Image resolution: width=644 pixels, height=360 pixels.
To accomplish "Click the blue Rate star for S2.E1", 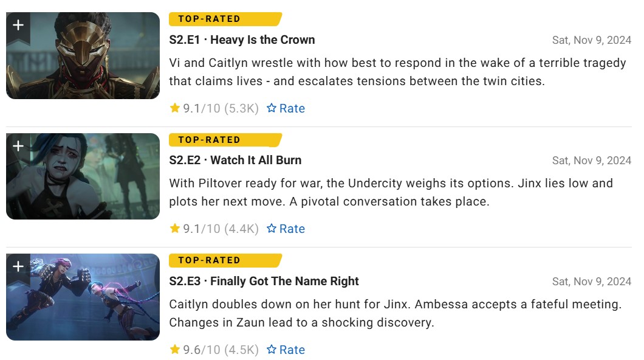I will (x=272, y=108).
